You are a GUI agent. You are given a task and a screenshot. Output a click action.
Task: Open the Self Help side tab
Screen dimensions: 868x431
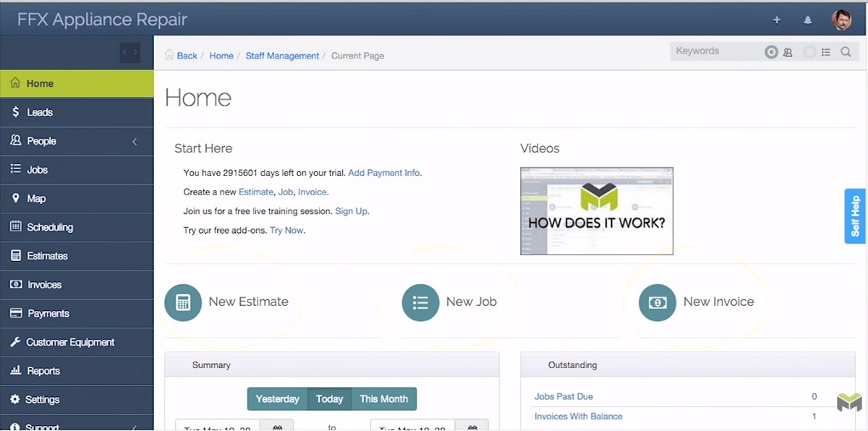coord(856,215)
